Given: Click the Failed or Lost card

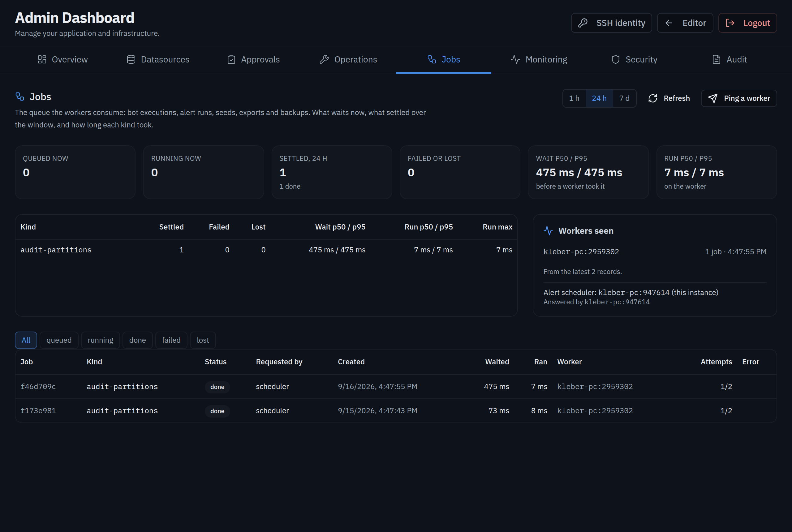Looking at the screenshot, I should pos(460,172).
